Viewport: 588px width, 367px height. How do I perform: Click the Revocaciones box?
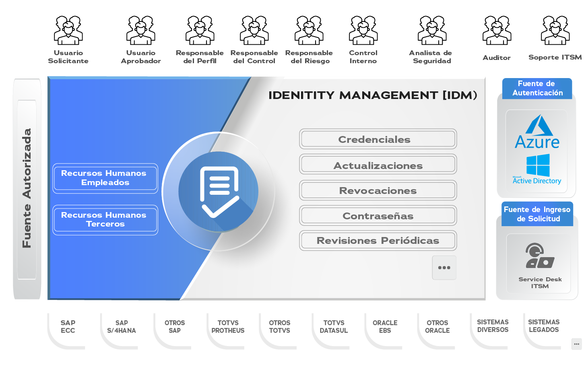coord(378,190)
